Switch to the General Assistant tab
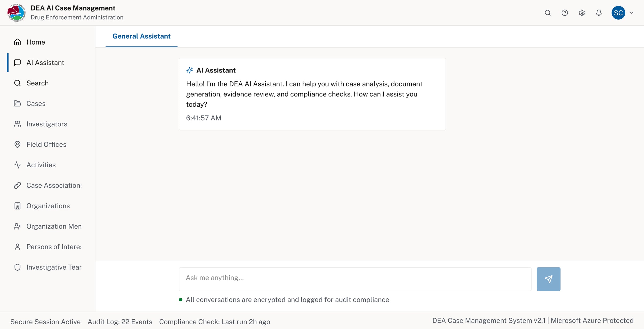Image resolution: width=644 pixels, height=329 pixels. tap(141, 36)
